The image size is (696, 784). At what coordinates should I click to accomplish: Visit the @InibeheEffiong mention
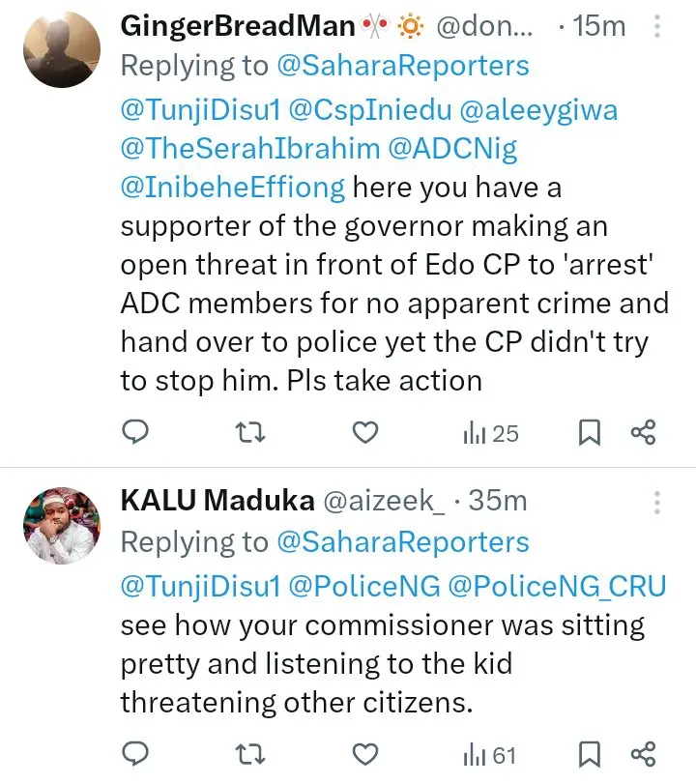[233, 186]
